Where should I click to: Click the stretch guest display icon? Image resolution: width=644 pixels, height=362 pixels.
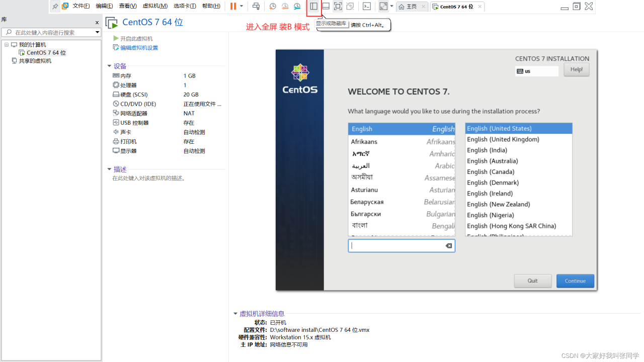click(383, 6)
